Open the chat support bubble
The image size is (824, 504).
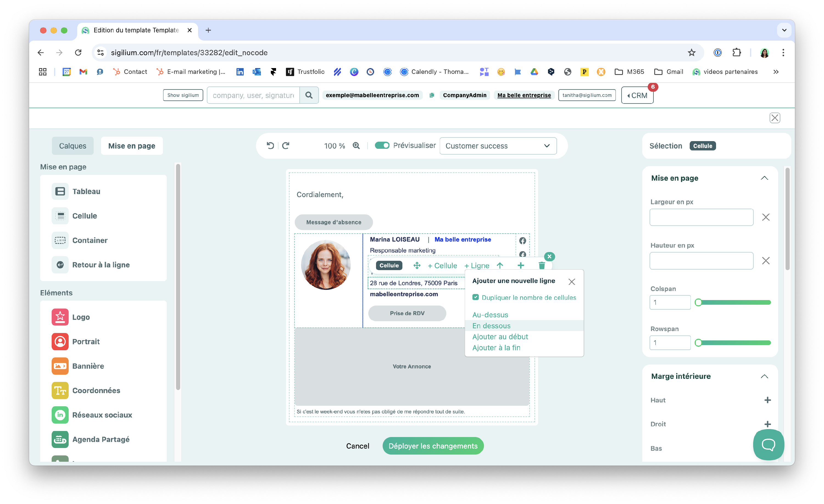(x=768, y=444)
